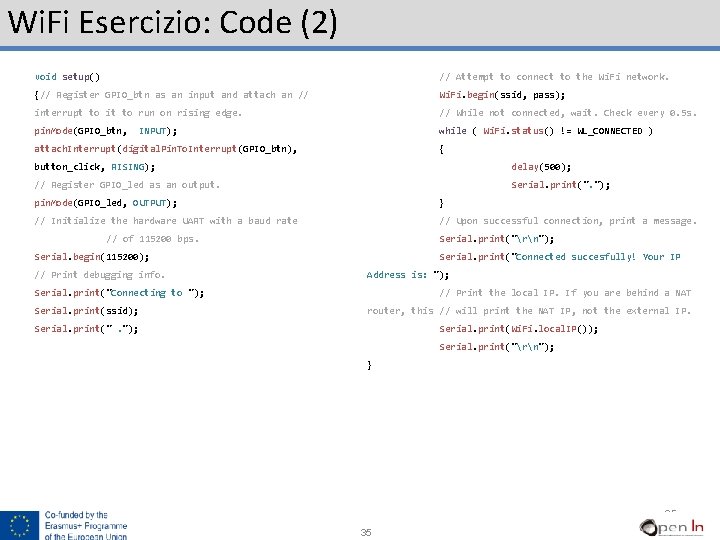Image resolution: width=720 pixels, height=540 pixels.
Task: Click comment "// of 115200 bps."
Action: [x=152, y=239]
